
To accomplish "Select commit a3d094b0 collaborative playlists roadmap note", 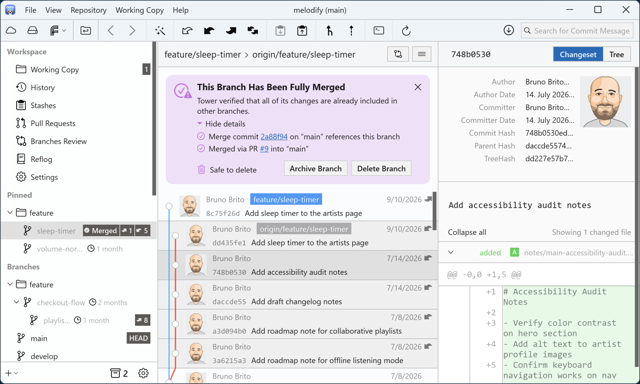I will 297,324.
